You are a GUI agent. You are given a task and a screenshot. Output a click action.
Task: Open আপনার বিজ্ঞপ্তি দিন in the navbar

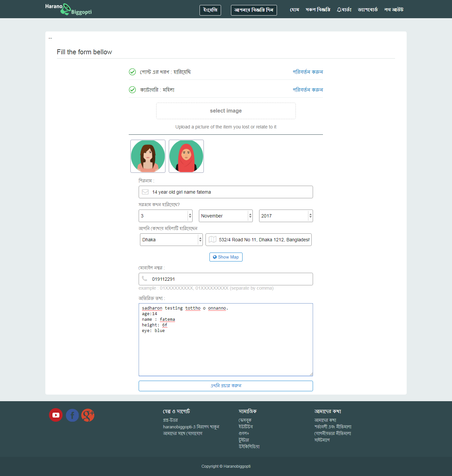(x=254, y=10)
